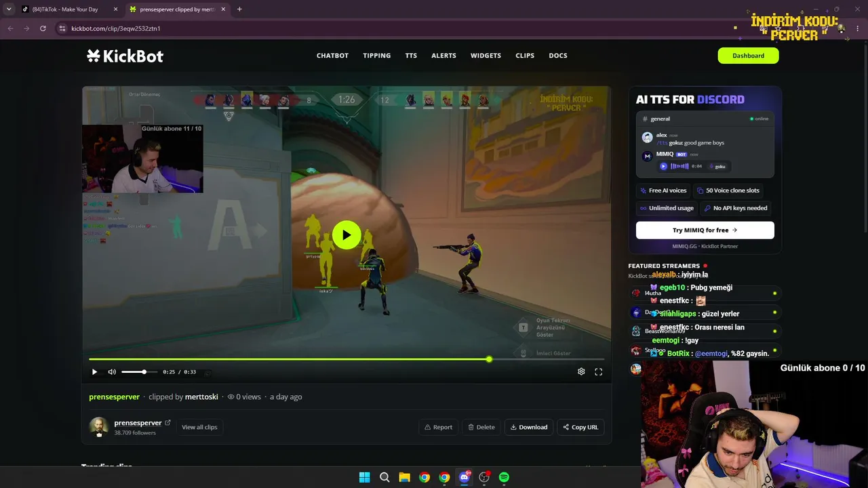Click prensesperver's avatar image
This screenshot has height=488, width=868.
point(99,426)
